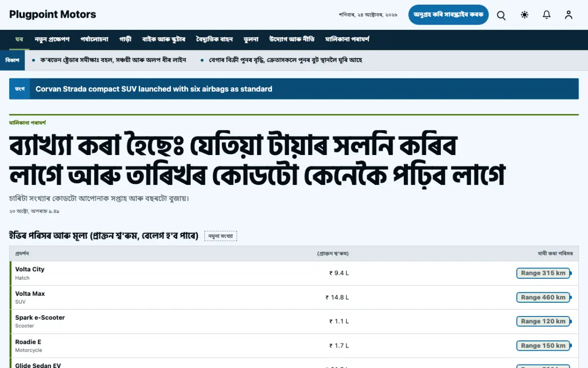Open the তুলনা nav item
588x368 pixels.
[251, 39]
